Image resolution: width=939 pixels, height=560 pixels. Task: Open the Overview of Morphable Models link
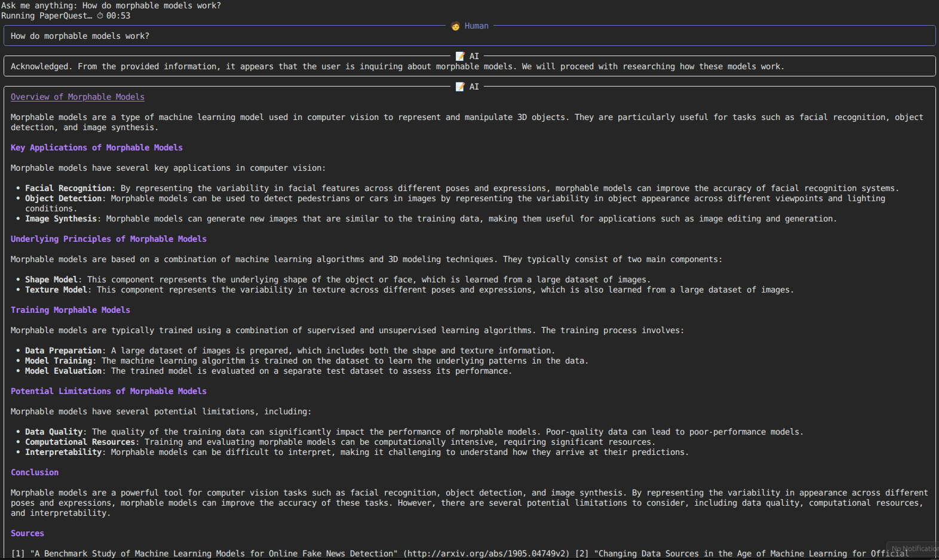77,97
